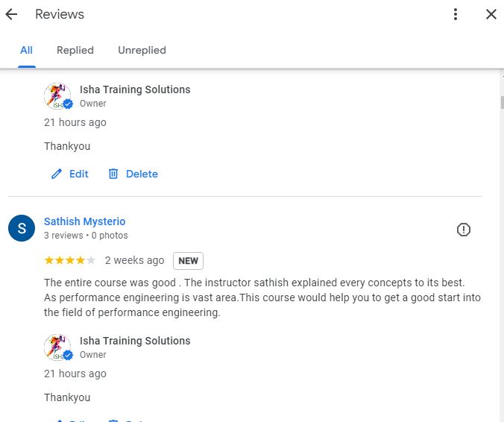Click the upper verified owner badge icon
Screen dimensions: 504x422
(x=68, y=104)
